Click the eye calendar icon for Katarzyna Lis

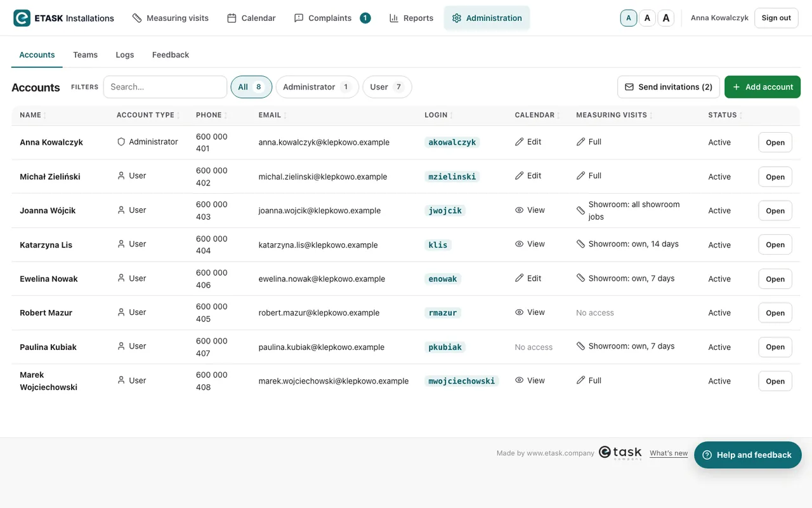(520, 244)
